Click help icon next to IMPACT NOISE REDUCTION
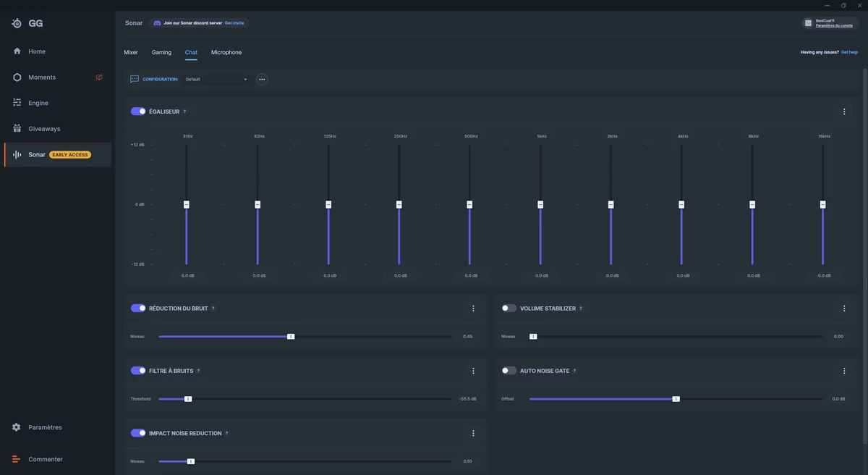Viewport: 868px width, 475px height. tap(226, 433)
